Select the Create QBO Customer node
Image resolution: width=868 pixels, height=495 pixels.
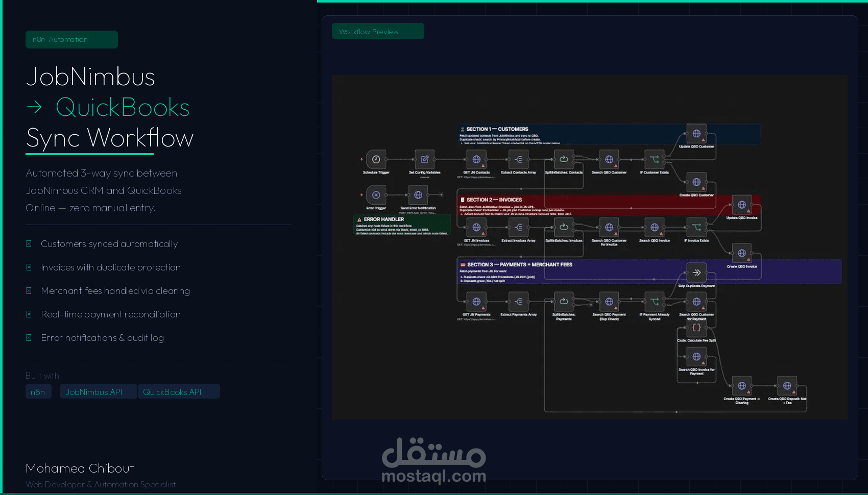(696, 182)
